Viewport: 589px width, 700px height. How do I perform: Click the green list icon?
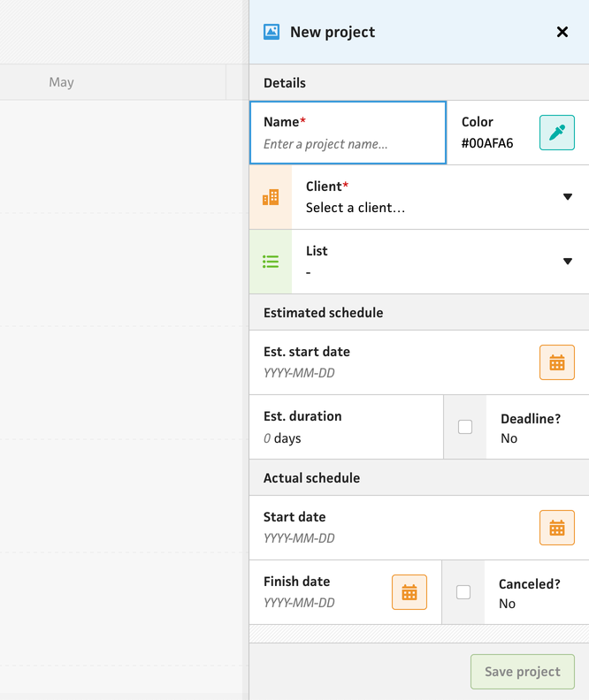[x=271, y=262]
